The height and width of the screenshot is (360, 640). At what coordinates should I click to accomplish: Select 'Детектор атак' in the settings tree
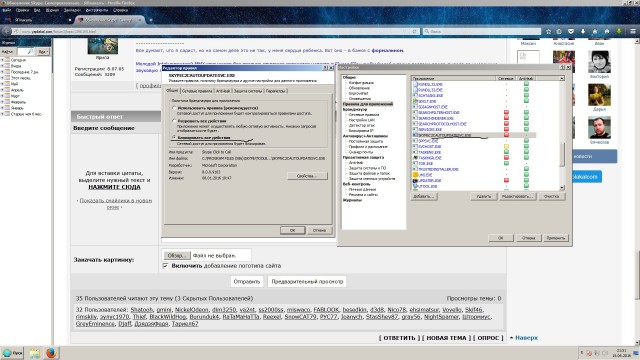pyautogui.click(x=362, y=125)
